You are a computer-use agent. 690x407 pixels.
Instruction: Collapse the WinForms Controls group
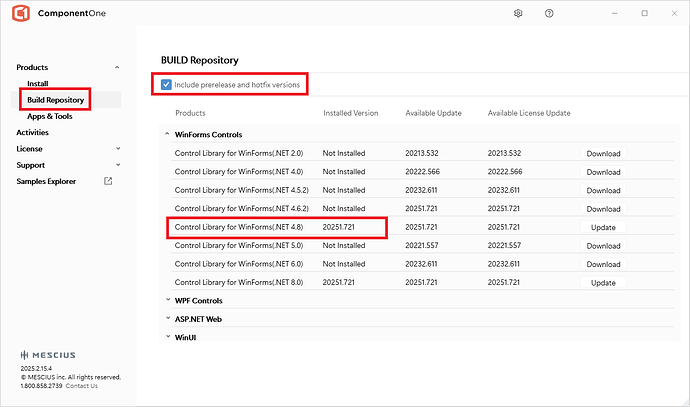(x=166, y=134)
